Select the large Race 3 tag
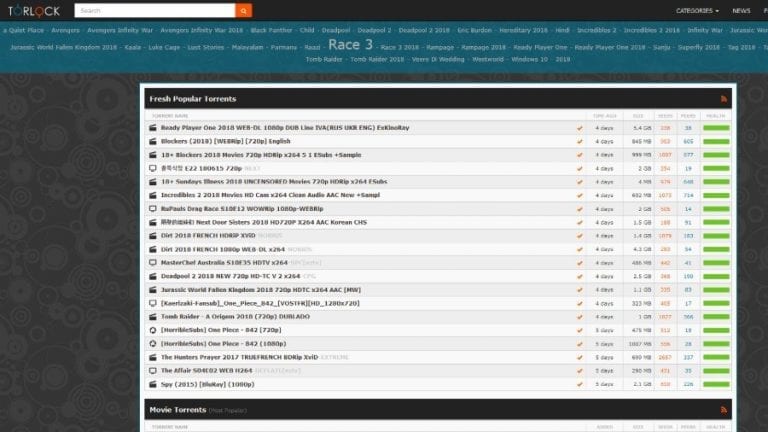 (350, 45)
